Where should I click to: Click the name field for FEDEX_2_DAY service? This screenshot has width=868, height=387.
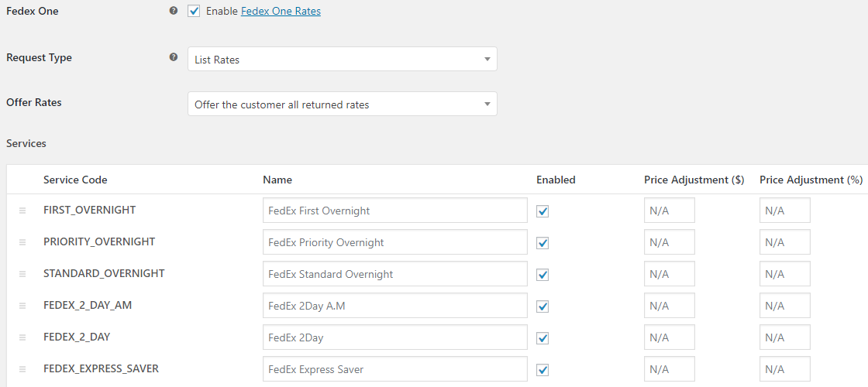(394, 337)
